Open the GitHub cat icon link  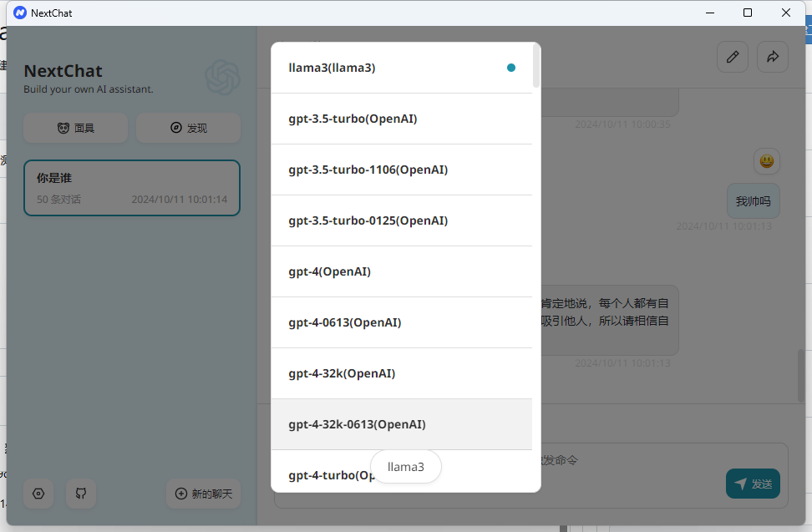pyautogui.click(x=81, y=494)
